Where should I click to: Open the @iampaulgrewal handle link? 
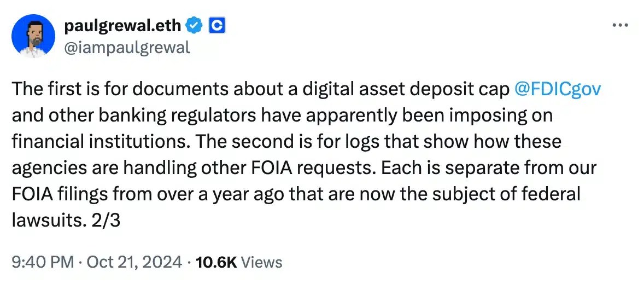(x=127, y=48)
